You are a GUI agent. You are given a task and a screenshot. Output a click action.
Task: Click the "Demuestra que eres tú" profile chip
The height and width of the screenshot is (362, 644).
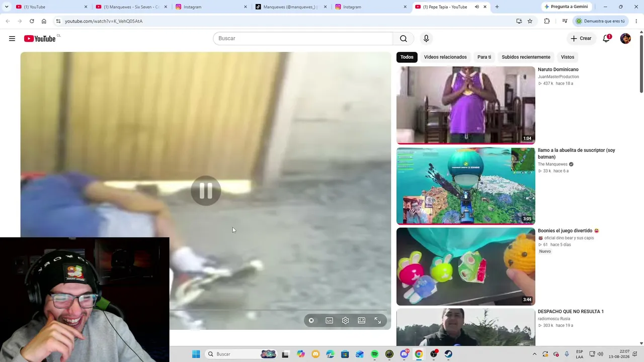coord(601,21)
